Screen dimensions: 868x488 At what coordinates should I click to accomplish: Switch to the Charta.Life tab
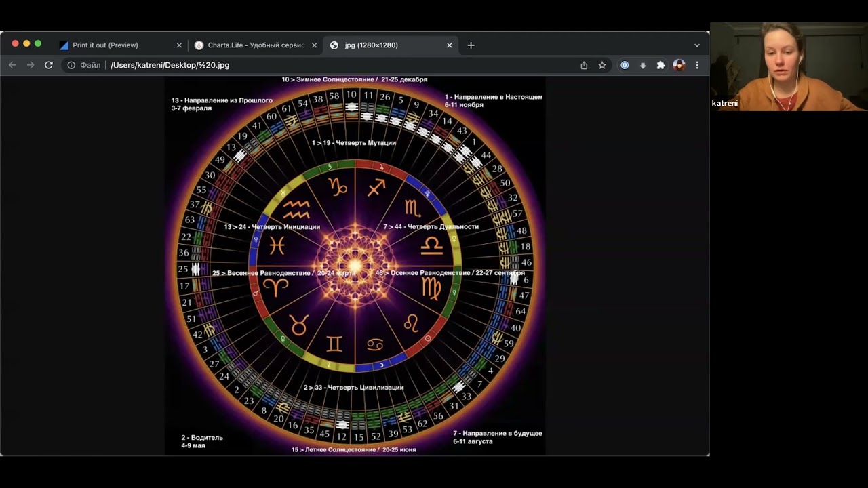click(256, 45)
